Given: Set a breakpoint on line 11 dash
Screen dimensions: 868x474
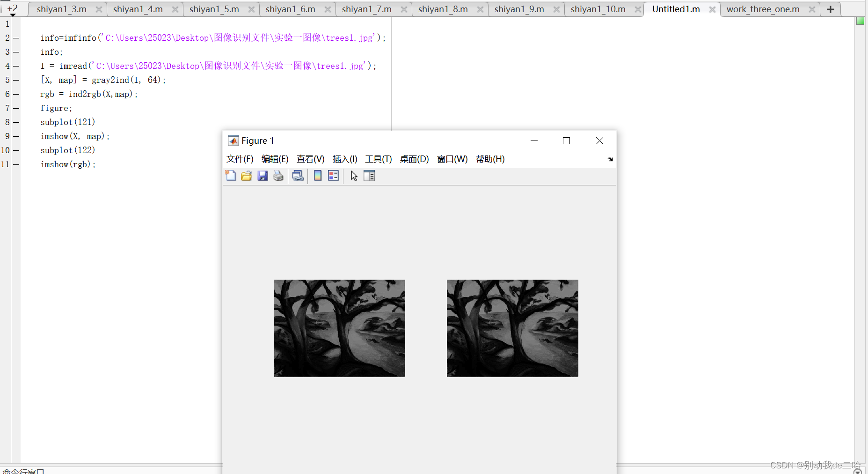Looking at the screenshot, I should tap(16, 164).
